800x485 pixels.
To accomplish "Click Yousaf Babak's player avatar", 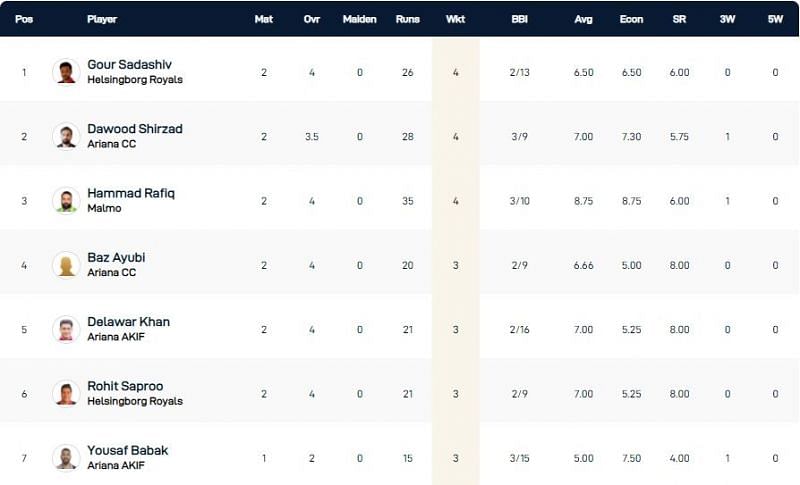I will pyautogui.click(x=66, y=457).
